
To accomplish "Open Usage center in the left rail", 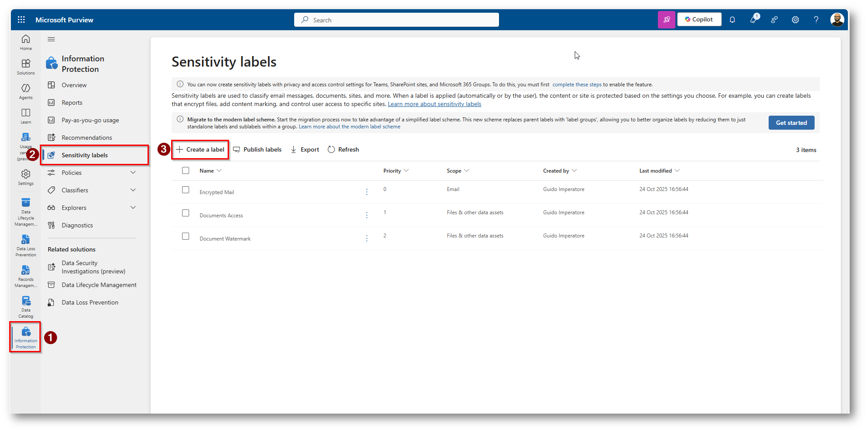I will (26, 147).
